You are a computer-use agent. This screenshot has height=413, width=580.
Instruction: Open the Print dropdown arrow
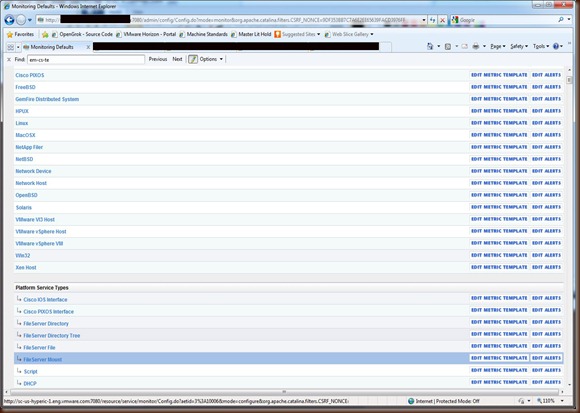pos(484,46)
